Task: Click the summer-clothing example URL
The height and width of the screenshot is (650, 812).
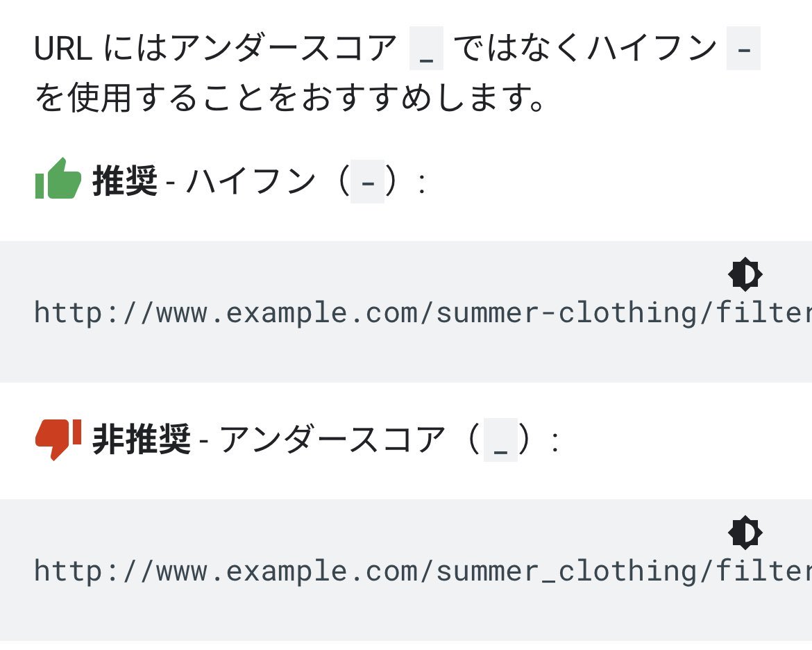Action: (x=423, y=312)
